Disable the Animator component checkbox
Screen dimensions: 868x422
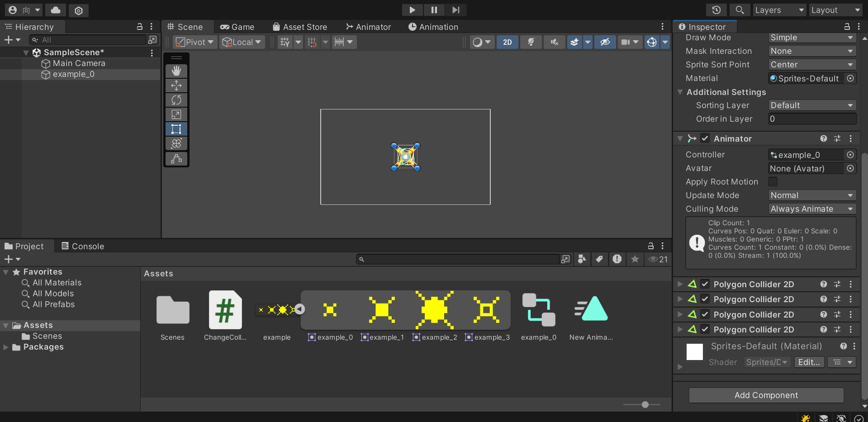click(x=705, y=138)
